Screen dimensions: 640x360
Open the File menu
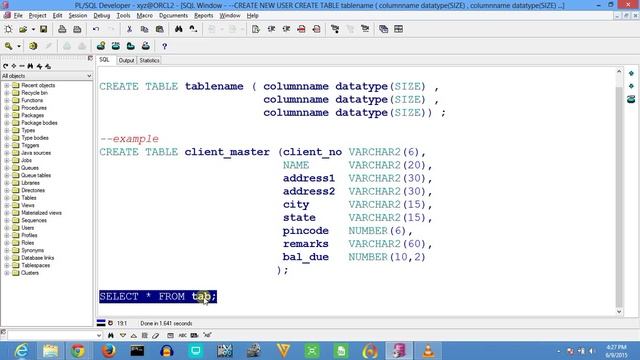pyautogui.click(x=18, y=16)
